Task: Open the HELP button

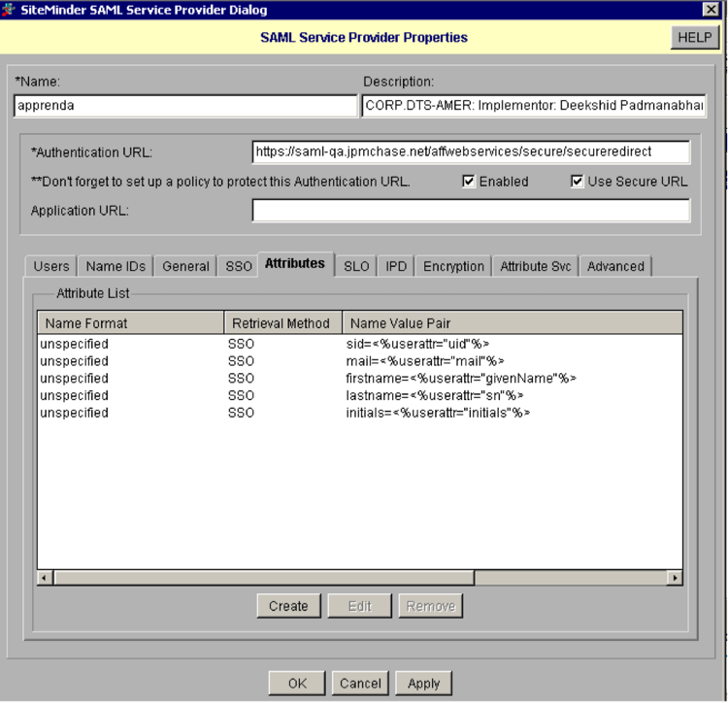Action: (695, 37)
